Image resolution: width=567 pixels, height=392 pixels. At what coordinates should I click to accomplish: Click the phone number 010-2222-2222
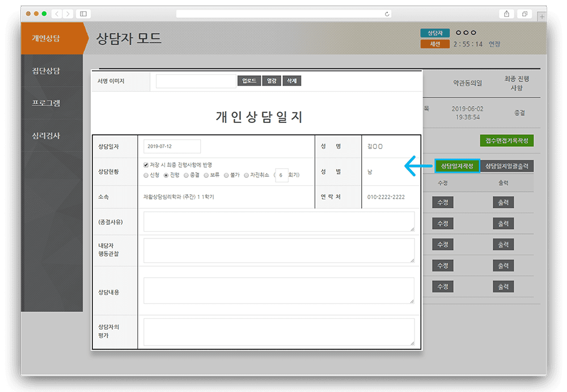[x=386, y=197]
